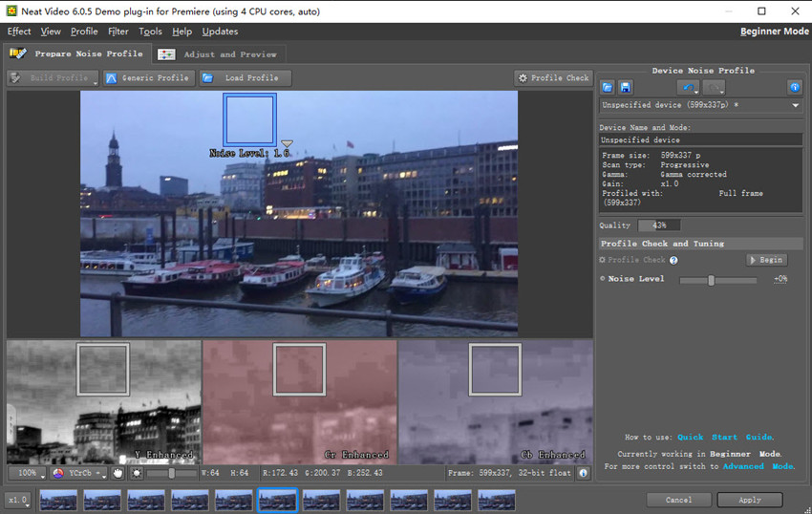Open the Updates menu

pos(220,32)
